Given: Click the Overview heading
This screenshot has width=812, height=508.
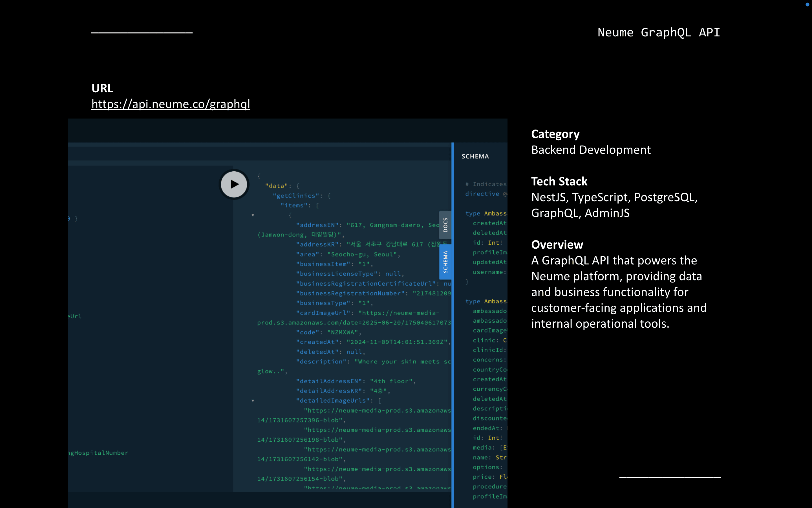Looking at the screenshot, I should (x=557, y=245).
